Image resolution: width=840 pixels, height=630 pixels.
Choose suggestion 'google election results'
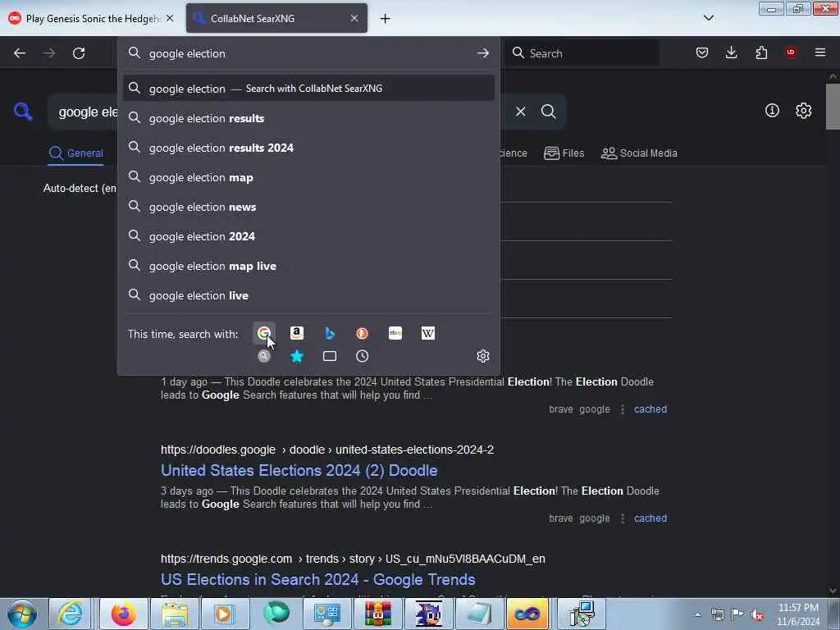(x=309, y=118)
